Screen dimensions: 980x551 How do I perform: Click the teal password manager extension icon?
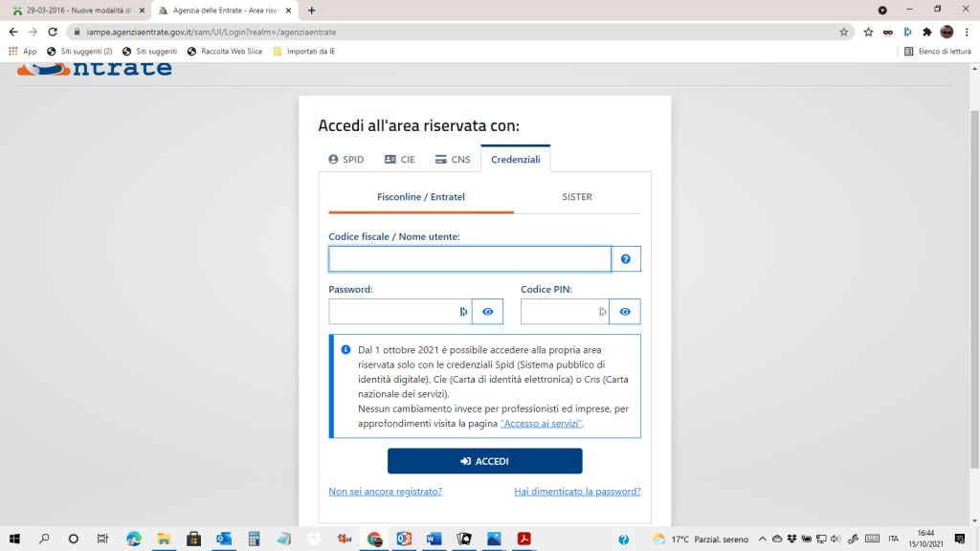[907, 32]
